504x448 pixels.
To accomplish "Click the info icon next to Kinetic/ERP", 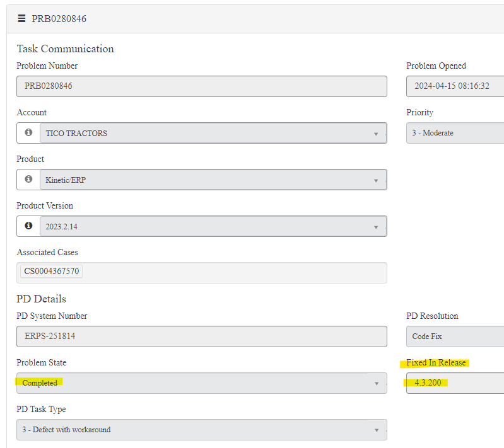I will pos(28,180).
